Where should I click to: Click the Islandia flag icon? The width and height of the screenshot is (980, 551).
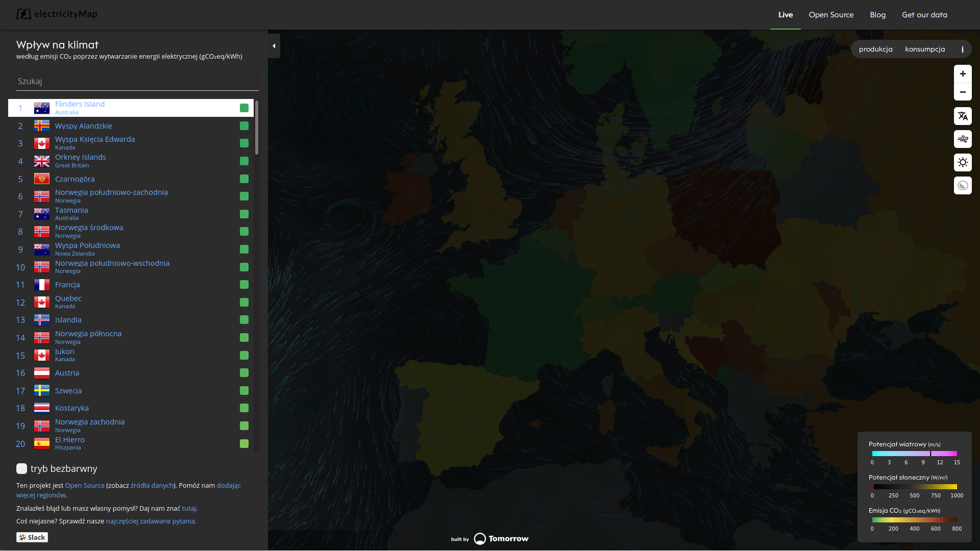pyautogui.click(x=42, y=320)
